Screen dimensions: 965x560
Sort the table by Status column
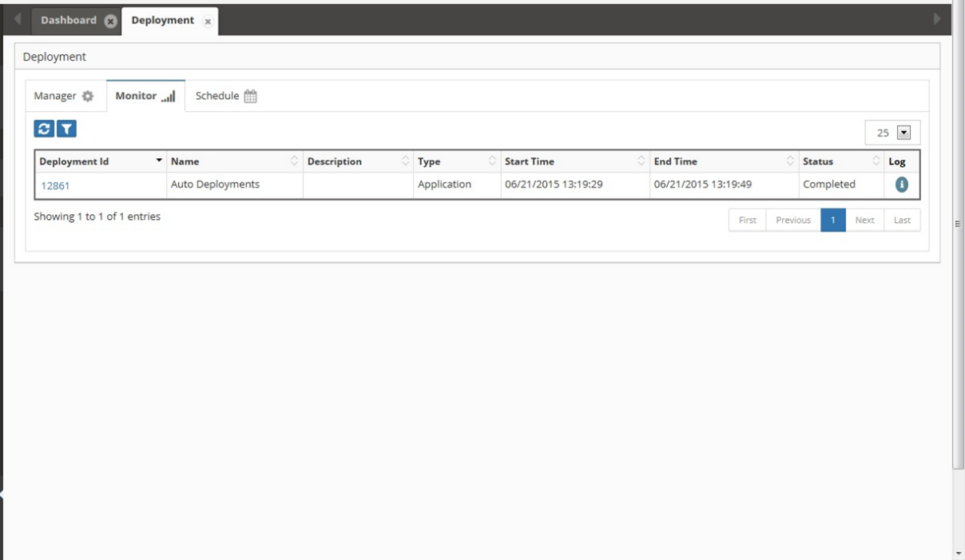pos(876,160)
